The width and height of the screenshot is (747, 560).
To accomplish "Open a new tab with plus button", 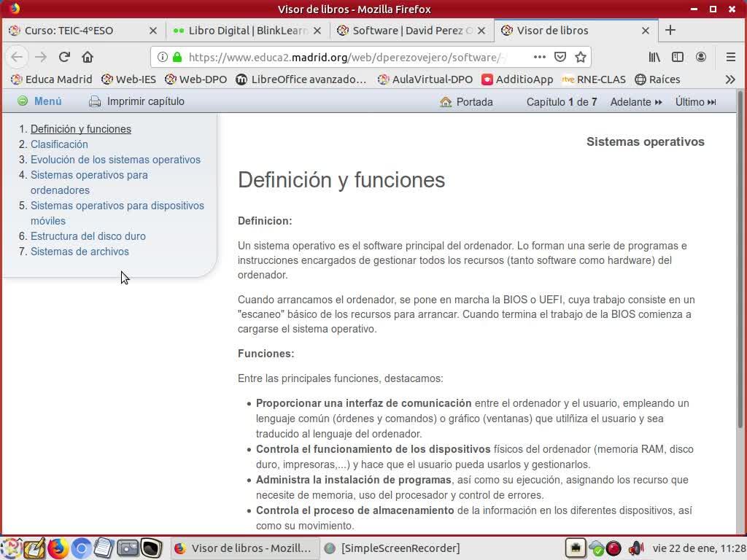I will [x=670, y=30].
